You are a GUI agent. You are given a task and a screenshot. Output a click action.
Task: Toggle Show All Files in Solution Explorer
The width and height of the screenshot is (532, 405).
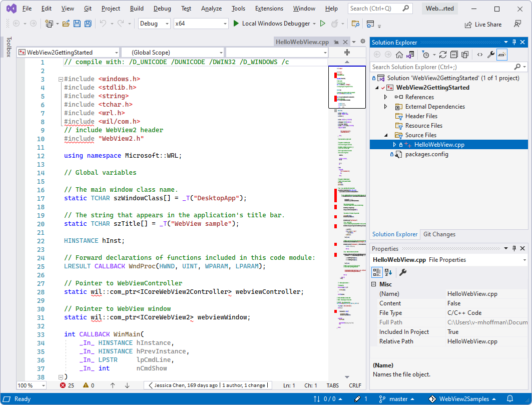pos(464,55)
